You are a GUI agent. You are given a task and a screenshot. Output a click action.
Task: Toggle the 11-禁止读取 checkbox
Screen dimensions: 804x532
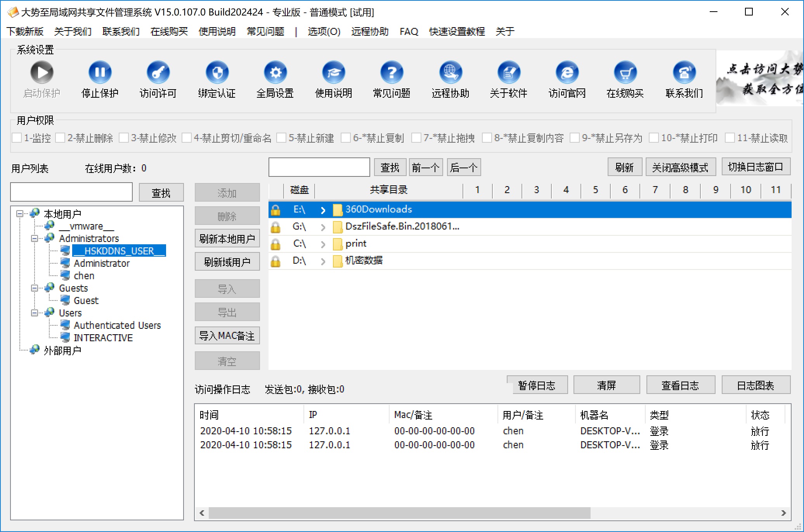pyautogui.click(x=729, y=138)
